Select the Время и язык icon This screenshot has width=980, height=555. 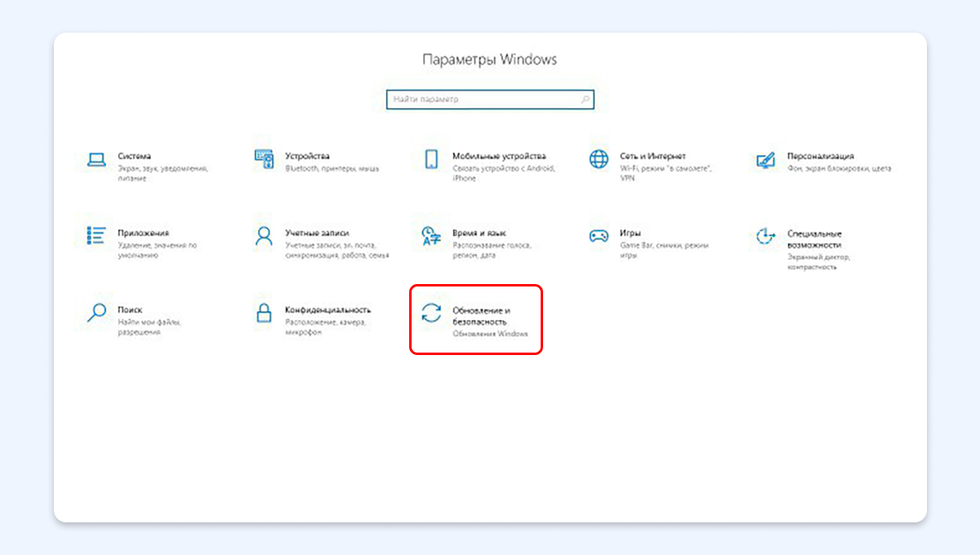click(x=431, y=237)
